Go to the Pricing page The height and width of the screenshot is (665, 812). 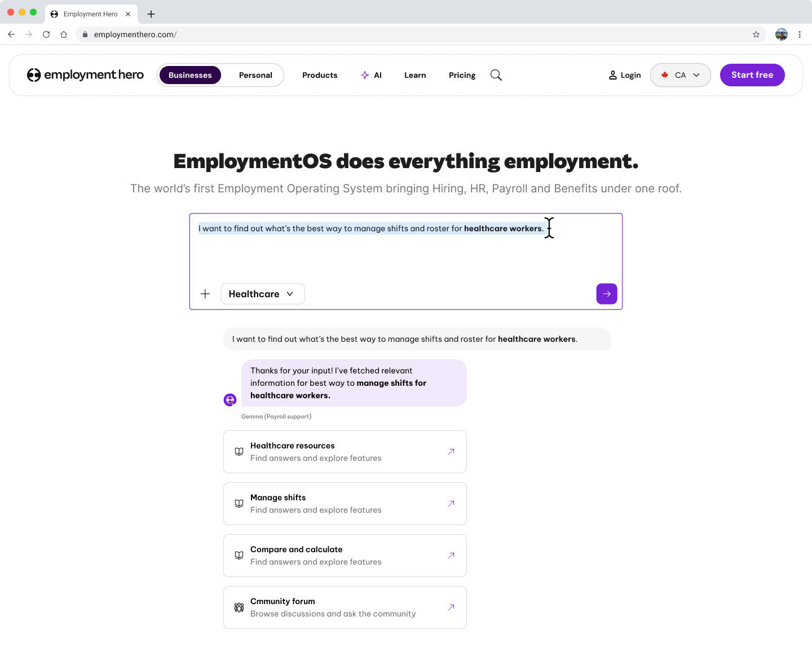coord(462,75)
